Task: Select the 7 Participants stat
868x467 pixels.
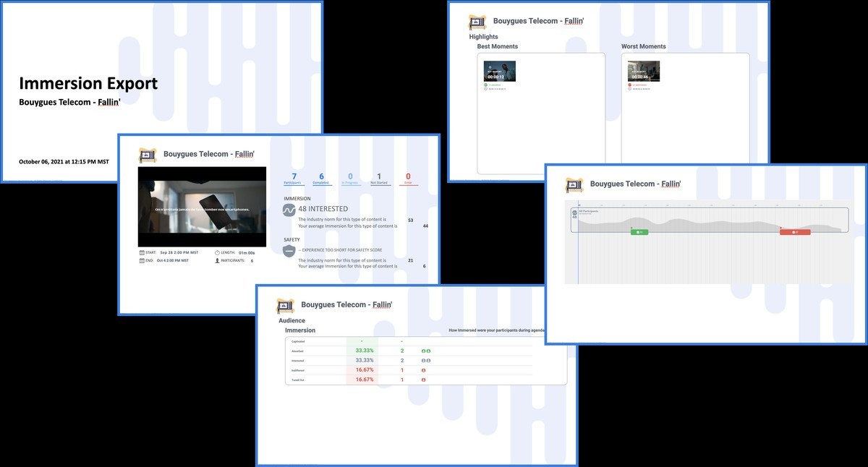Action: tap(294, 179)
